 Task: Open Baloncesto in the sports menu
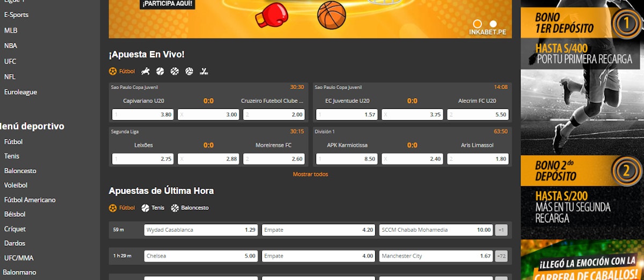20,171
